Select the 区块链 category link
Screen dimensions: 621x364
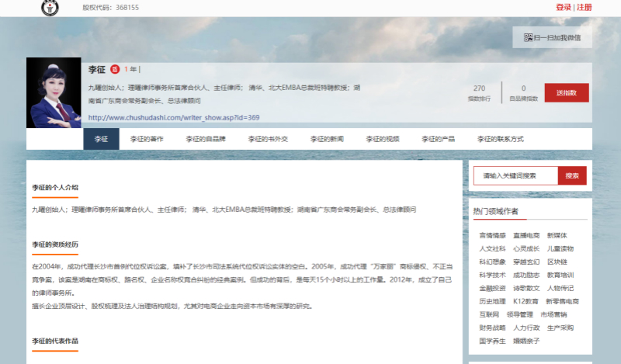557,262
